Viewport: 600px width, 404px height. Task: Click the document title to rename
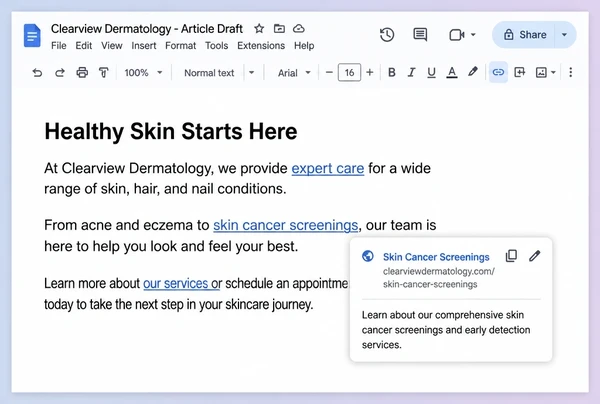147,29
